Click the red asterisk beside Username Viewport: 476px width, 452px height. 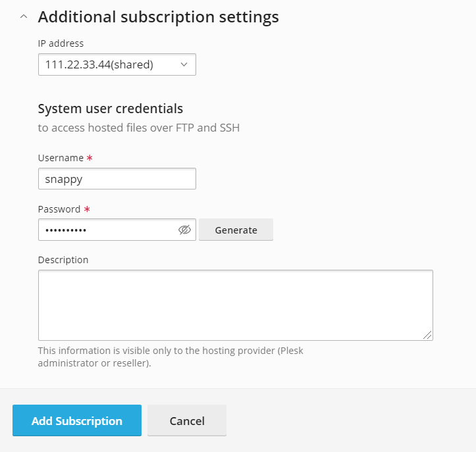(89, 158)
